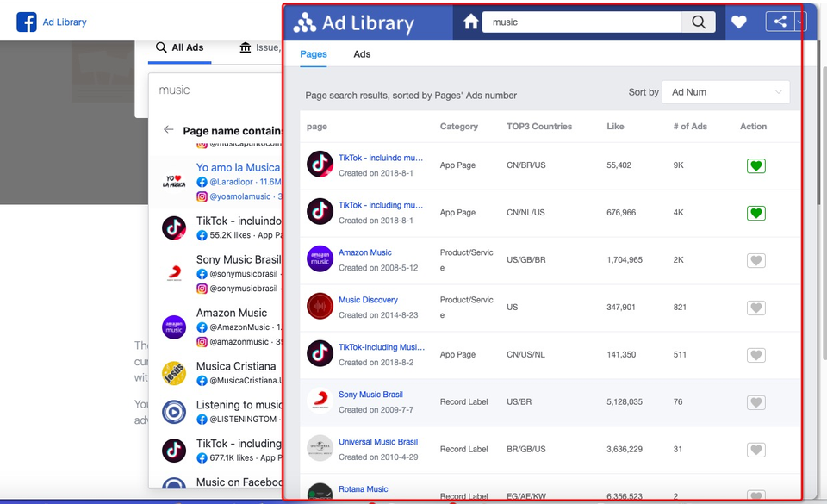Click the Facebook 'music' search box
The image size is (827, 504).
pos(217,90)
